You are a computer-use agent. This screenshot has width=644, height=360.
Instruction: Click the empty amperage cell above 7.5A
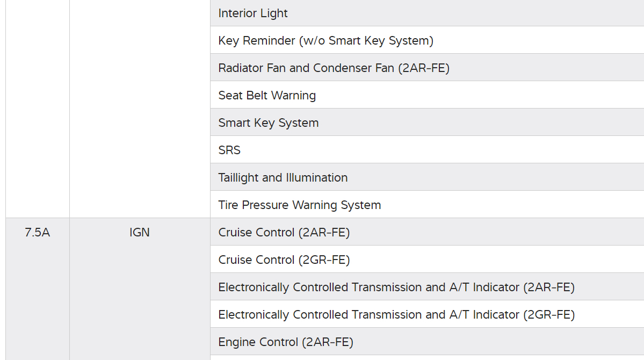(x=38, y=107)
